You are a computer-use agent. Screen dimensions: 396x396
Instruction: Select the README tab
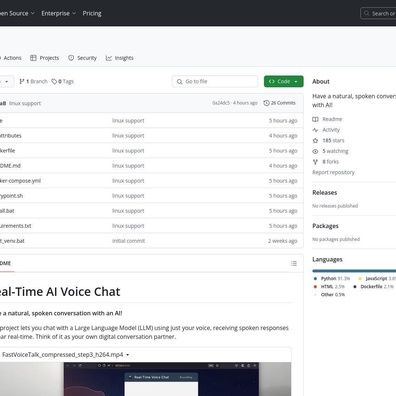[x=7, y=263]
